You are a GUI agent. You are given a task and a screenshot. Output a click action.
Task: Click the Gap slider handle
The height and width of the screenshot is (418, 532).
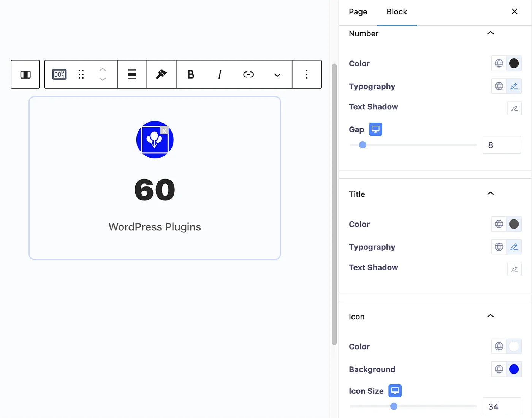(363, 145)
